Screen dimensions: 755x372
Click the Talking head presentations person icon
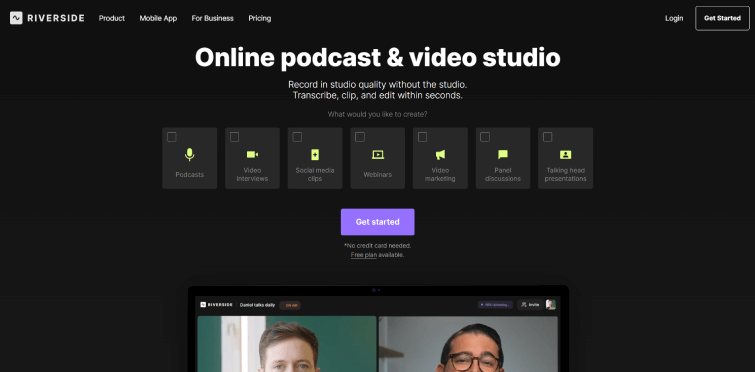565,154
